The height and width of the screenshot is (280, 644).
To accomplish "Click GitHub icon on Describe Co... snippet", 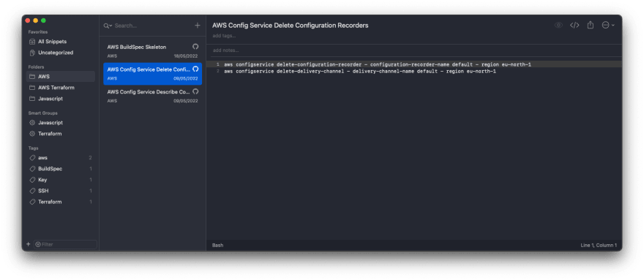I will (x=195, y=91).
